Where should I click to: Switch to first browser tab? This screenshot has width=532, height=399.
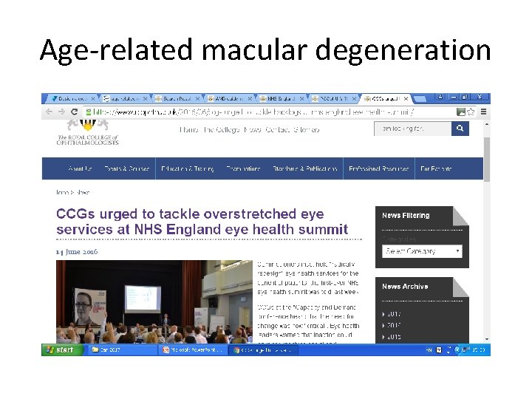coord(72,99)
